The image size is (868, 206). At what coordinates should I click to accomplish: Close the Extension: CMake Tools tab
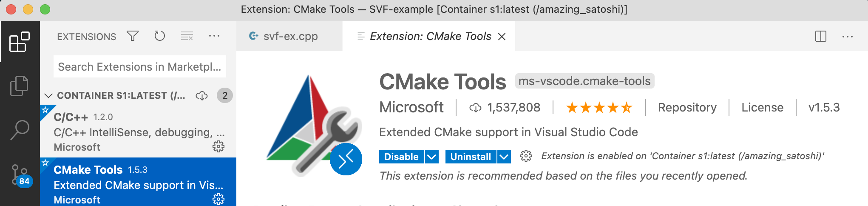[502, 37]
